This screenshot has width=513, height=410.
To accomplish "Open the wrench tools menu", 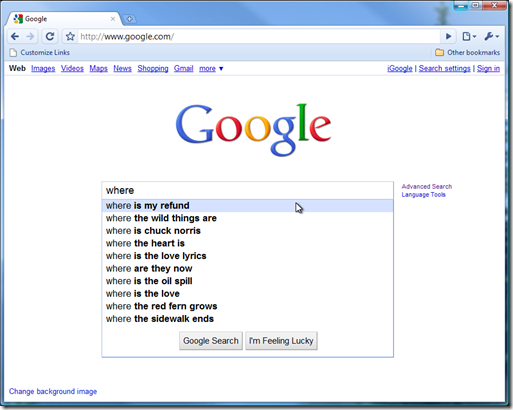I will coord(491,36).
